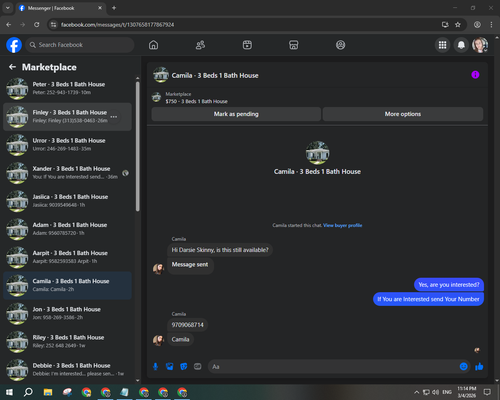Bookmark this page with the star icon
This screenshot has width=500, height=400.
pyautogui.click(x=458, y=25)
